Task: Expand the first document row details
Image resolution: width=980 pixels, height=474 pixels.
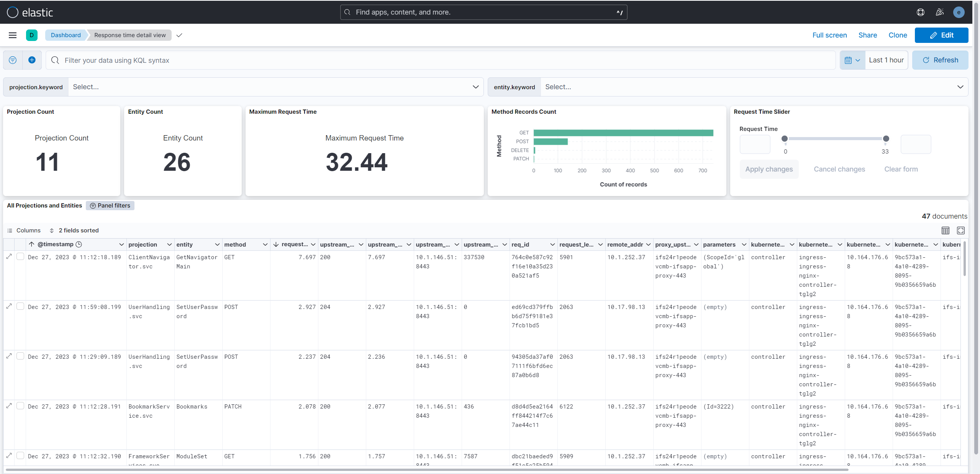Action: pos(9,257)
